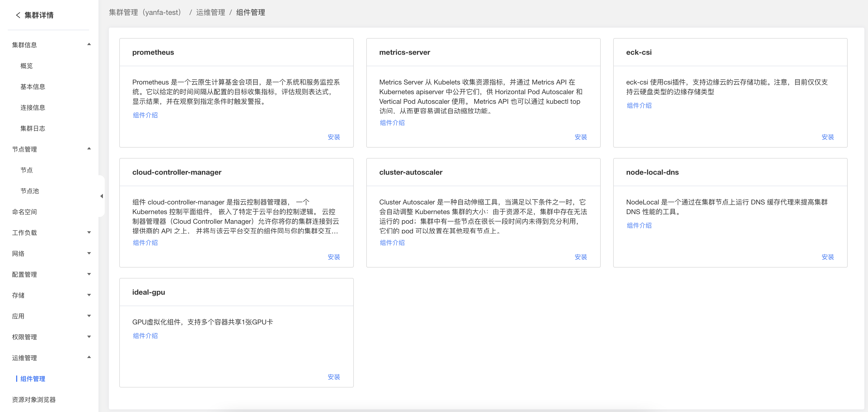This screenshot has width=868, height=412.
Task: Click the 集群详情 header title
Action: click(x=39, y=15)
